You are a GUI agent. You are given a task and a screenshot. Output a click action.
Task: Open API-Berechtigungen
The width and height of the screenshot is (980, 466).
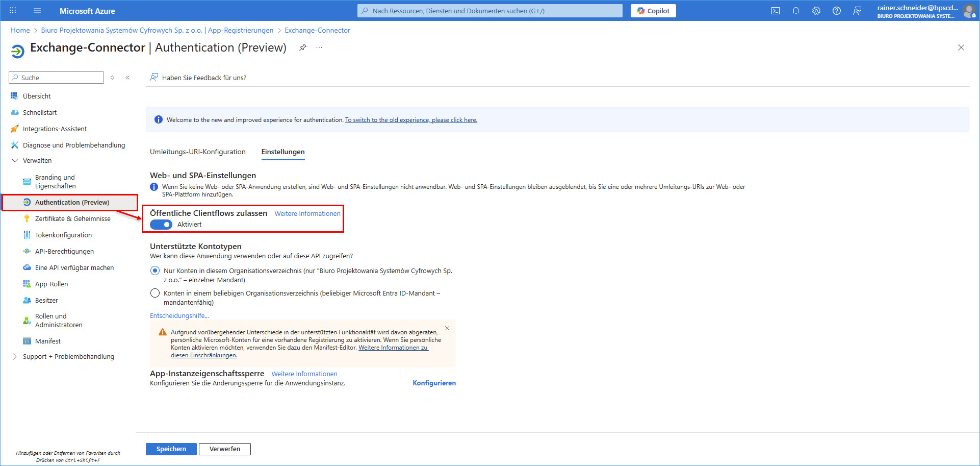pyautogui.click(x=64, y=251)
